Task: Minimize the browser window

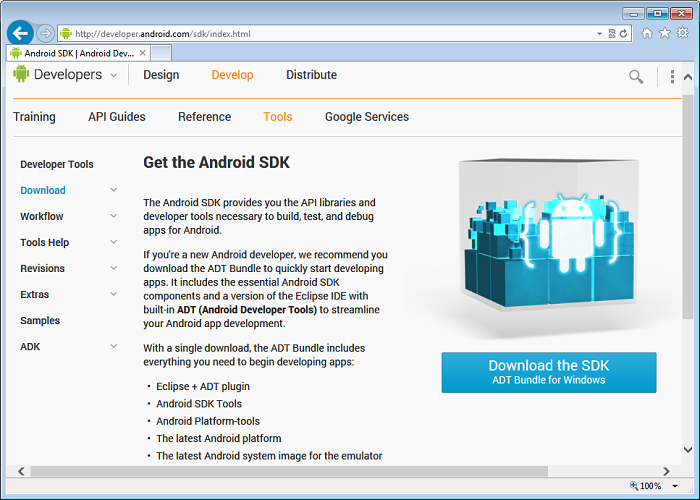Action: point(633,13)
